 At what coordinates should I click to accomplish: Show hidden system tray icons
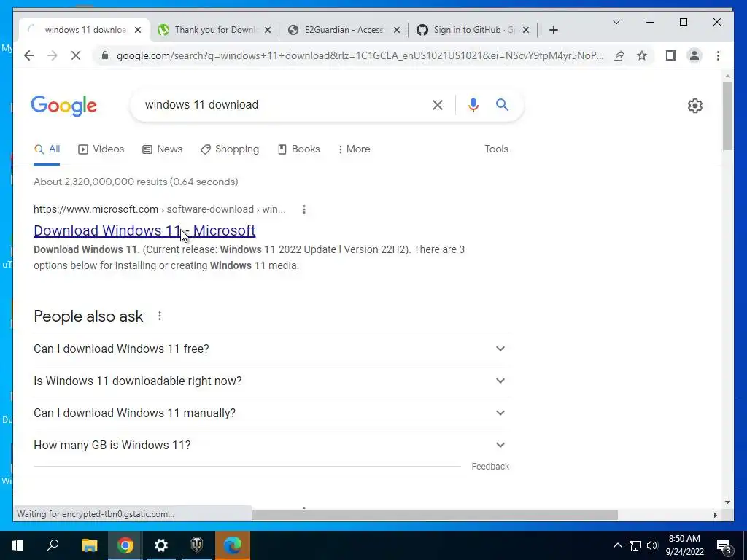point(617,545)
